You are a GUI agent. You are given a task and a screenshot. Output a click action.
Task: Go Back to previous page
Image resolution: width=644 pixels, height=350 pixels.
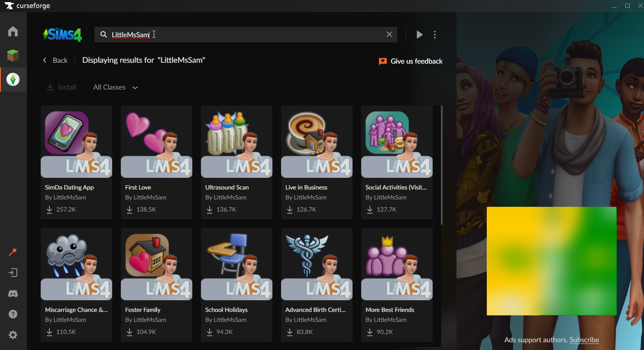[x=55, y=60]
